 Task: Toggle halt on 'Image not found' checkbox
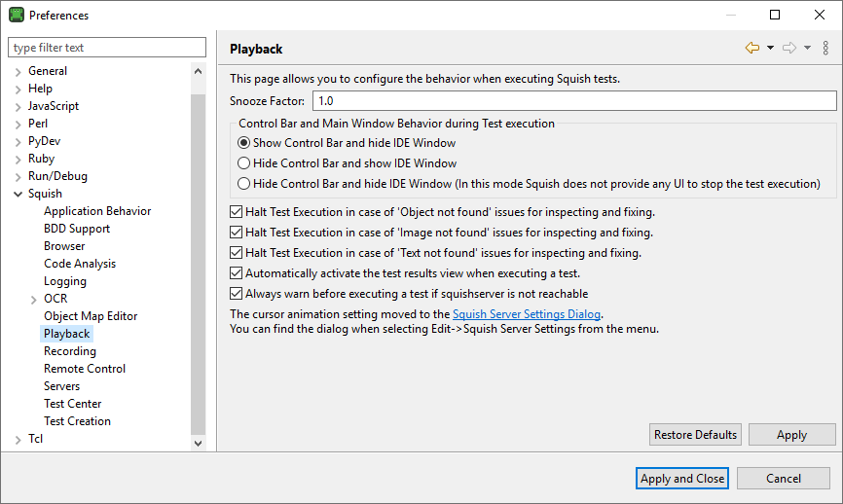236,233
